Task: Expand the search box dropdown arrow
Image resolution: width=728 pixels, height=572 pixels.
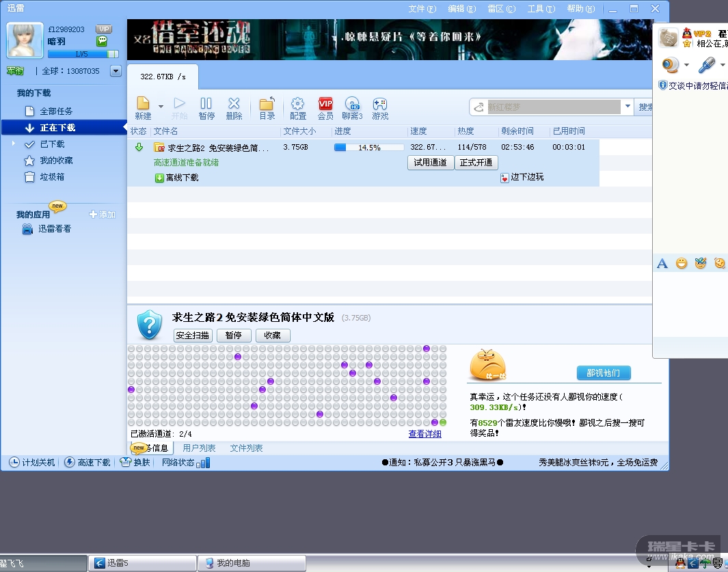Action: coord(628,107)
